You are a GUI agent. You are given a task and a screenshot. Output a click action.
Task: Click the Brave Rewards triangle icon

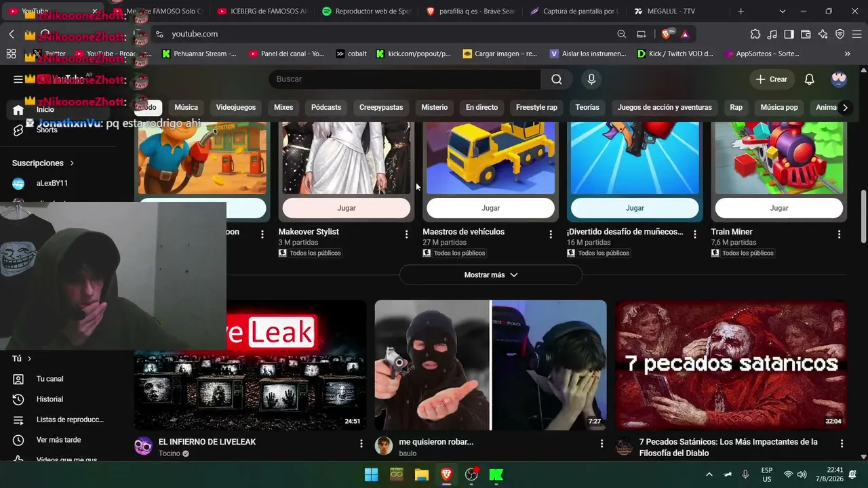point(685,34)
